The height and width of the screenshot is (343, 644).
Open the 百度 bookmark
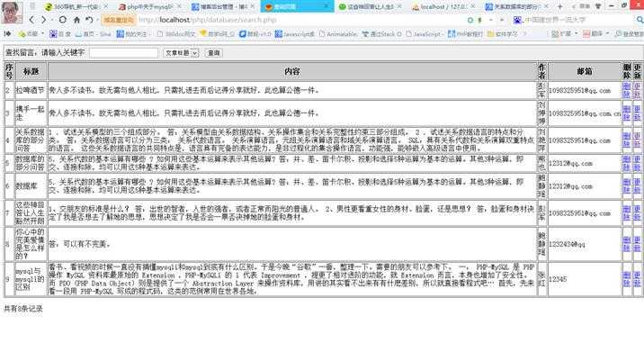pyautogui.click(x=60, y=34)
